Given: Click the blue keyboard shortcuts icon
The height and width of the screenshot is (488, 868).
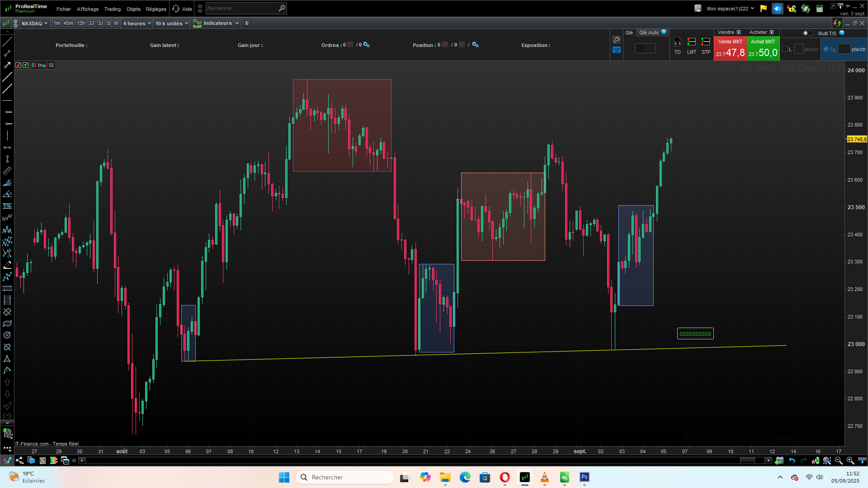Looking at the screenshot, I should point(617,50).
